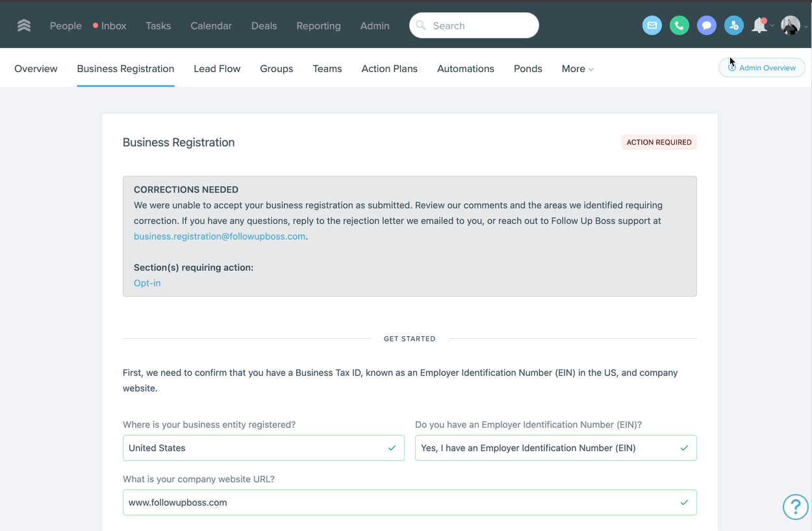The width and height of the screenshot is (812, 531).
Task: Open the email compose icon
Action: click(x=652, y=25)
